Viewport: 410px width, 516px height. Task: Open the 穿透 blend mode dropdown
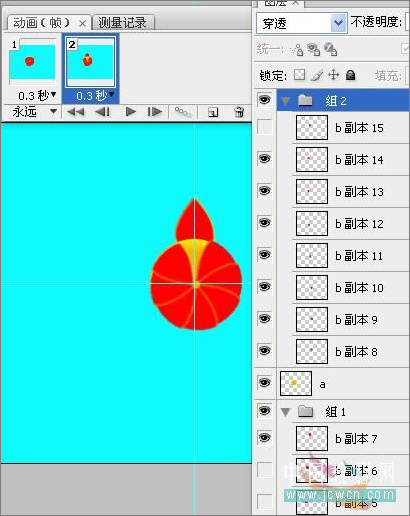[339, 23]
